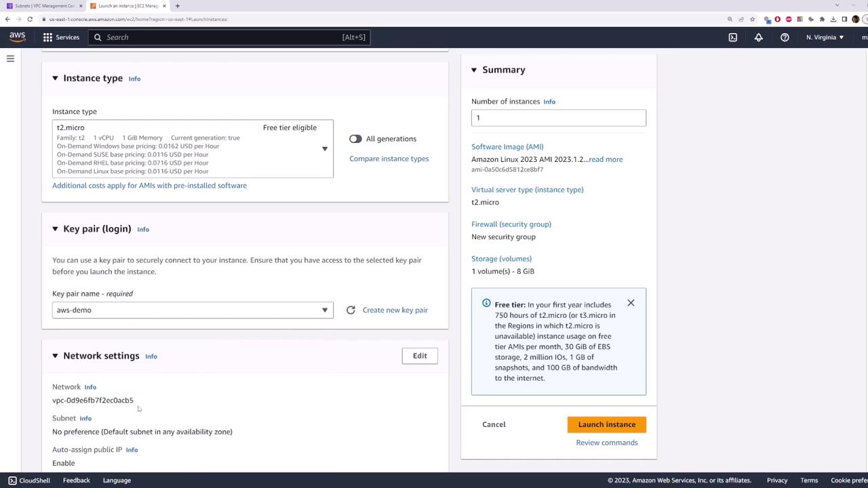
Task: Open Info link next to Network settings
Action: coord(151,356)
